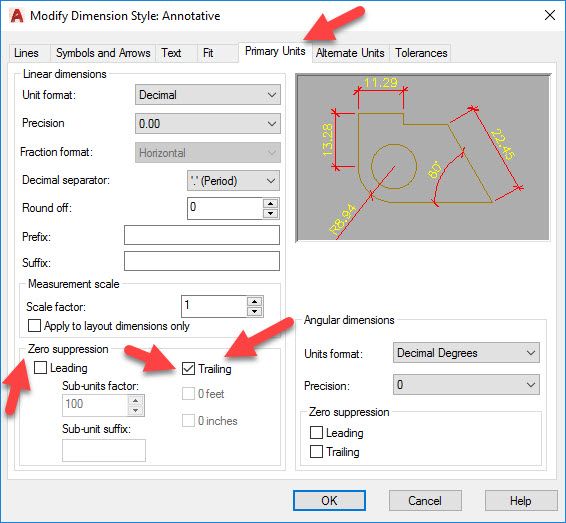
Task: Open Help for this dialog
Action: coord(521,501)
